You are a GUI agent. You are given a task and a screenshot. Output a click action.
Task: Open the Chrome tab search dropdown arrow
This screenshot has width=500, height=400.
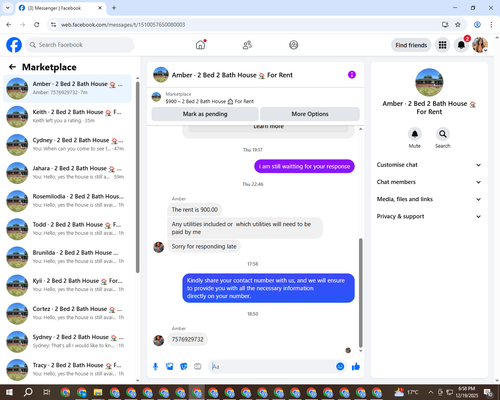tap(8, 8)
